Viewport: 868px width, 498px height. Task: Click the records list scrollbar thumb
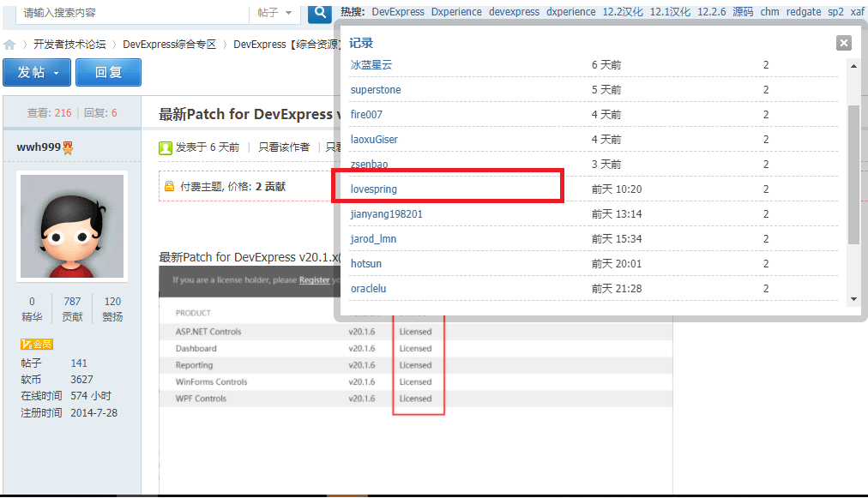[853, 174]
